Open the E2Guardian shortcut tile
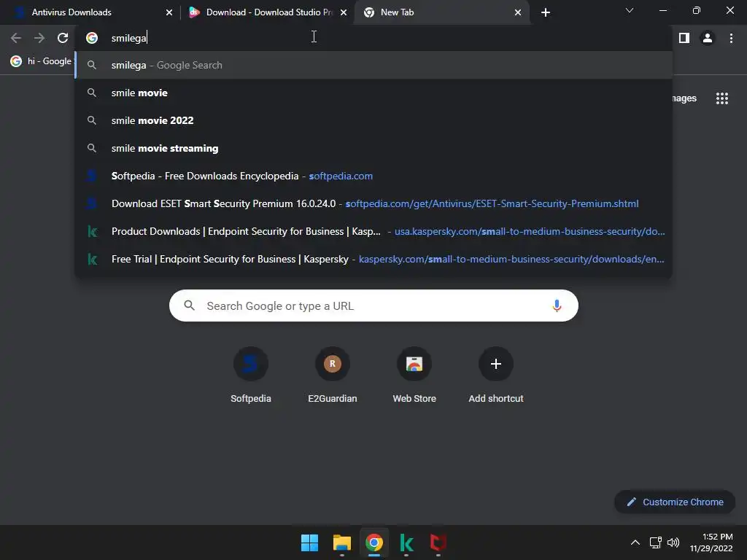Image resolution: width=747 pixels, height=560 pixels. (333, 376)
